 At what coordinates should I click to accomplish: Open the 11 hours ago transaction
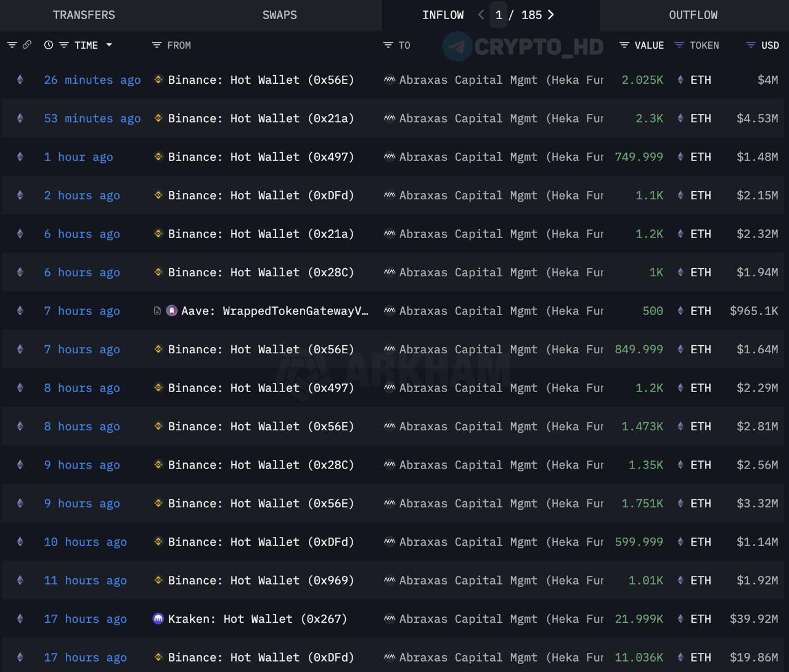pyautogui.click(x=85, y=581)
